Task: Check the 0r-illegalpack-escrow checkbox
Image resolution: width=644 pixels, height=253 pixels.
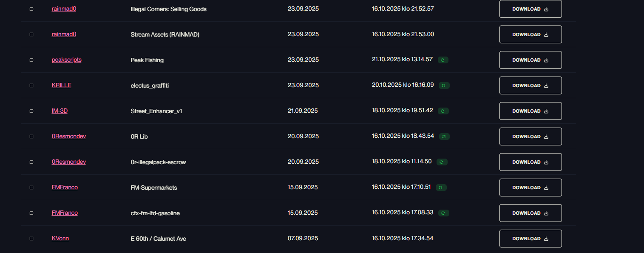Action: click(31, 162)
